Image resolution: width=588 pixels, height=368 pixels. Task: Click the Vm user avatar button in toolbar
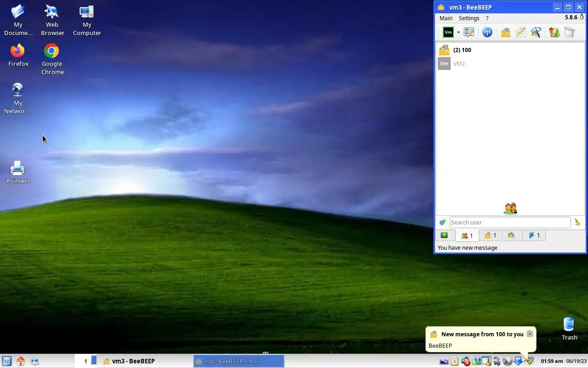[448, 32]
